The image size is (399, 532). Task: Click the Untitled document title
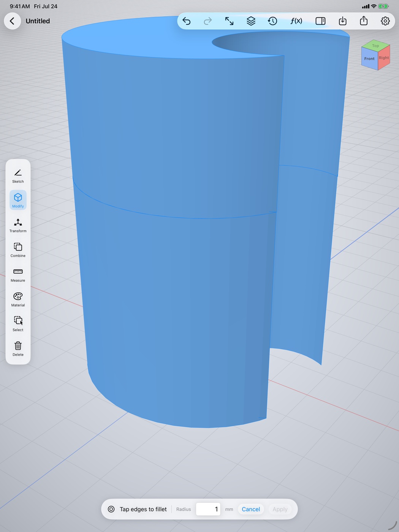pos(38,21)
